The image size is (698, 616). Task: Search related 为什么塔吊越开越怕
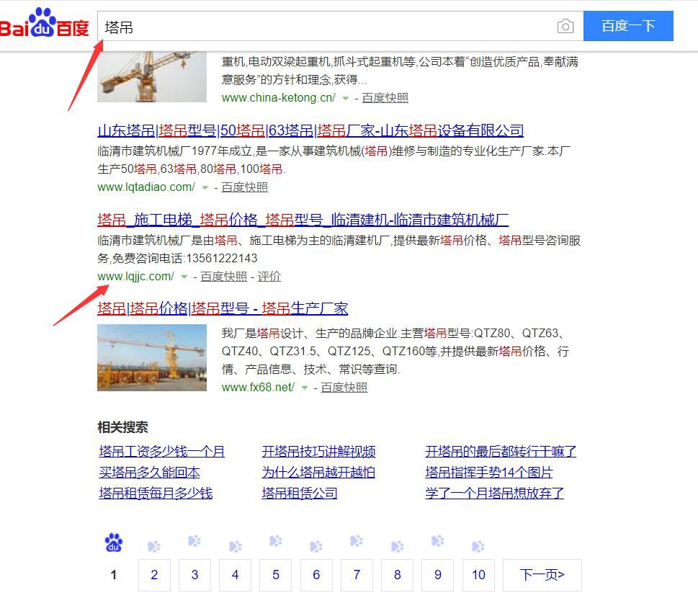318,472
